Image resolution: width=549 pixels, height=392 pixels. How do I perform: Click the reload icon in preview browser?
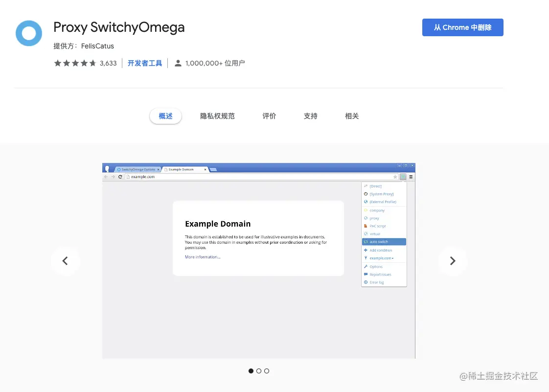coord(120,177)
